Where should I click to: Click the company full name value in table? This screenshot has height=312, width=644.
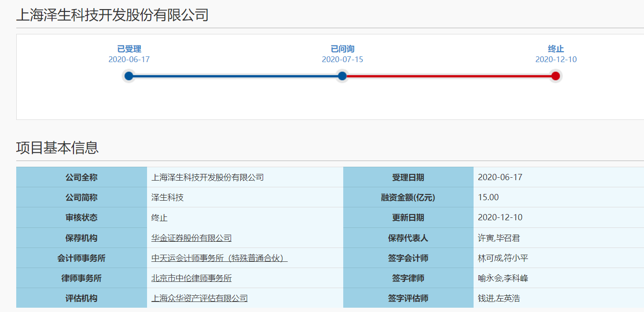pyautogui.click(x=208, y=177)
